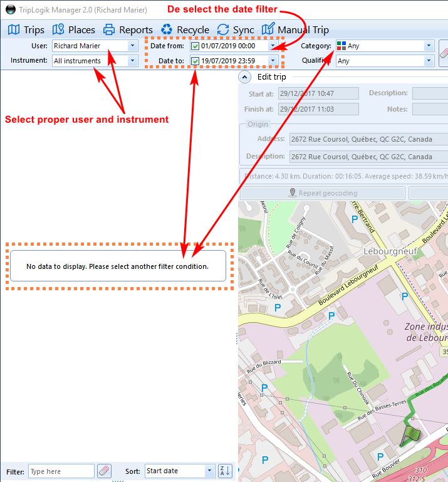The width and height of the screenshot is (448, 482).
Task: Open the Places view
Action: point(74,30)
